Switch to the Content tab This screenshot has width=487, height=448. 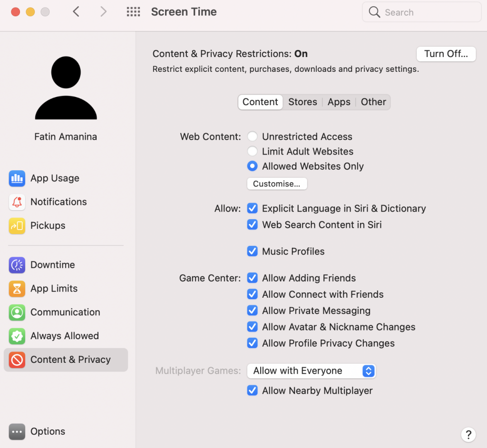[260, 102]
